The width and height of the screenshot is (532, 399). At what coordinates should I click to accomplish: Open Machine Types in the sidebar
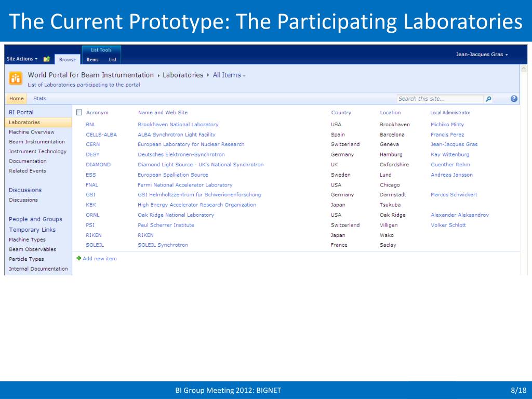[x=27, y=240]
